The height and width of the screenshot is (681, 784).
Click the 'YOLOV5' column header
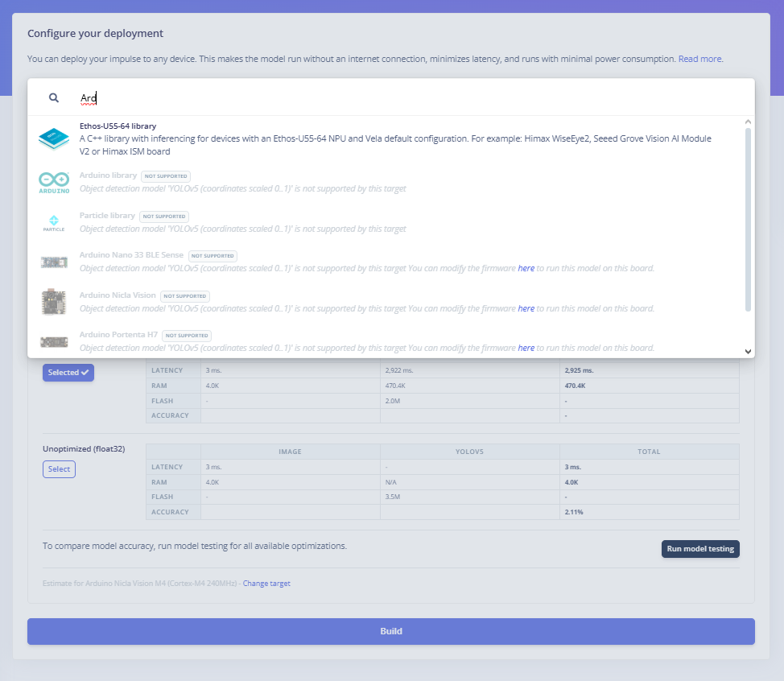coord(469,452)
